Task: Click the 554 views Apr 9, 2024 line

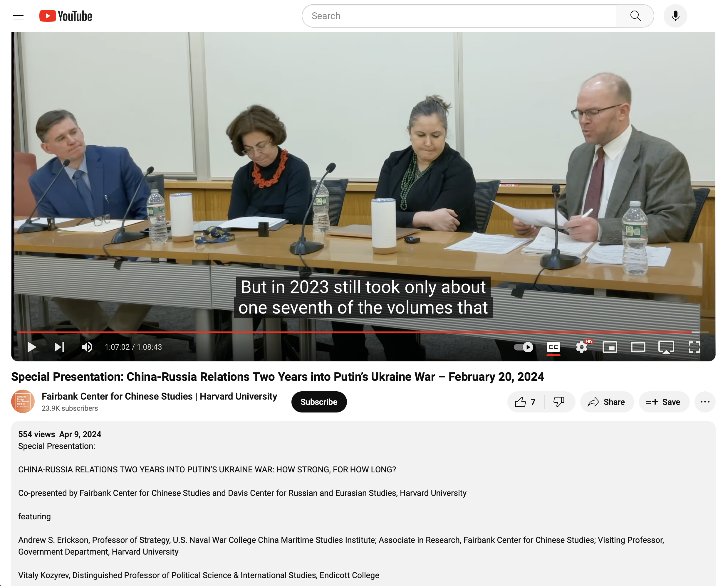Action: coord(59,435)
